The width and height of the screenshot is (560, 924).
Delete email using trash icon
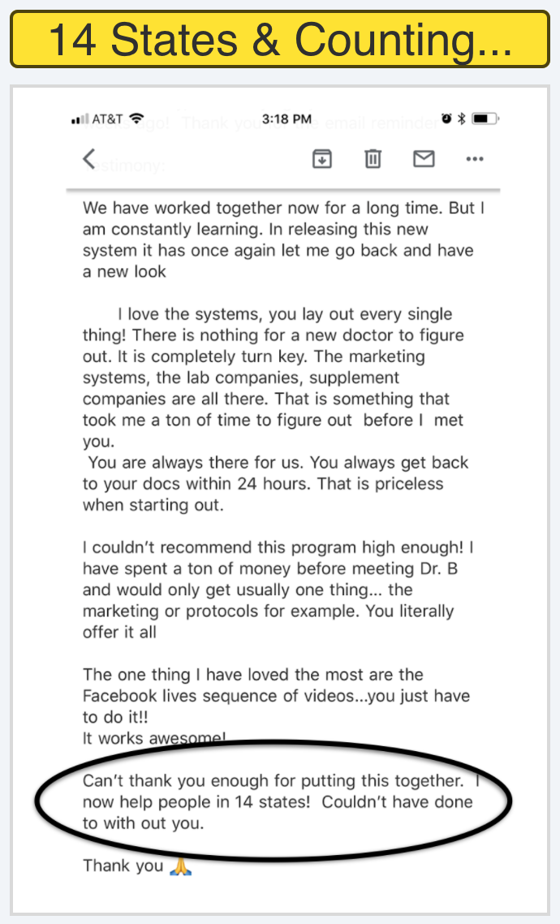pyautogui.click(x=373, y=158)
